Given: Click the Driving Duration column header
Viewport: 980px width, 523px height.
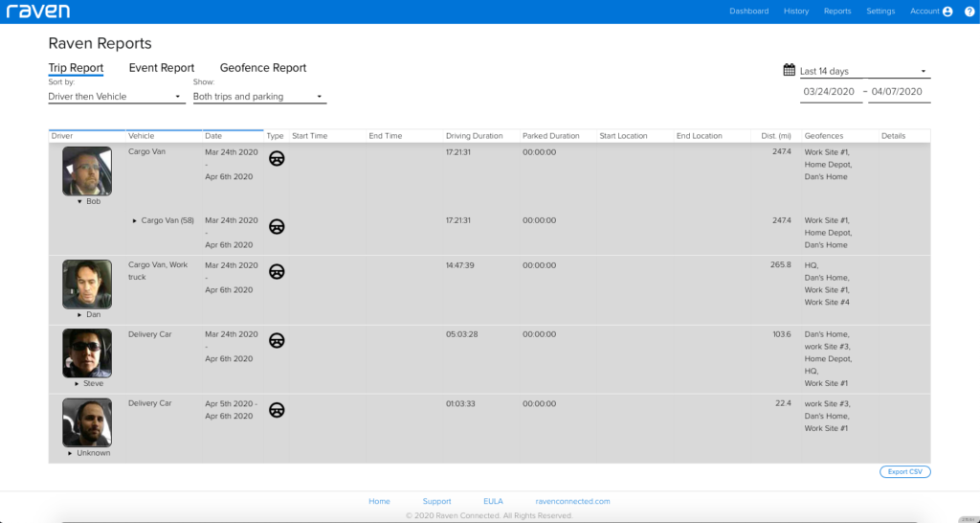Looking at the screenshot, I should [x=481, y=136].
